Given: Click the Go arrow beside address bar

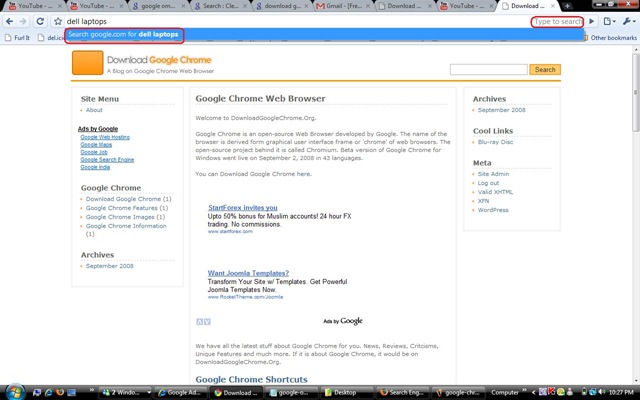Looking at the screenshot, I should tap(592, 21).
